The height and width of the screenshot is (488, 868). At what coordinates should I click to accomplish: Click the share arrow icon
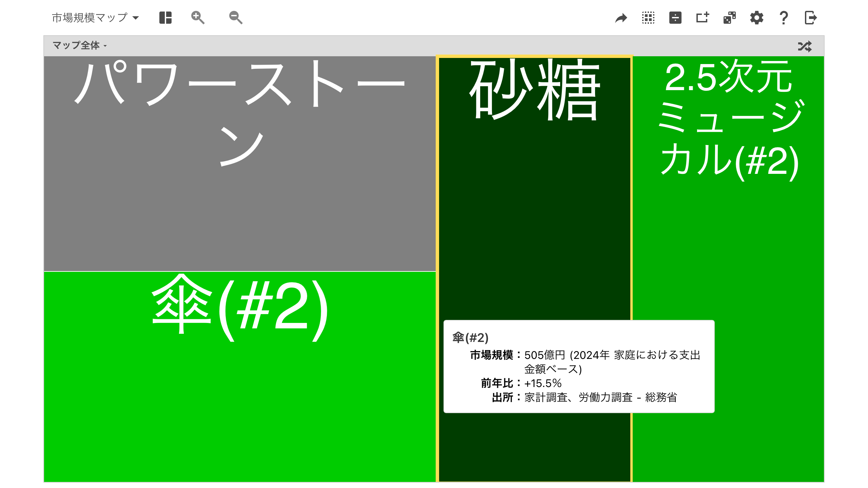[621, 18]
